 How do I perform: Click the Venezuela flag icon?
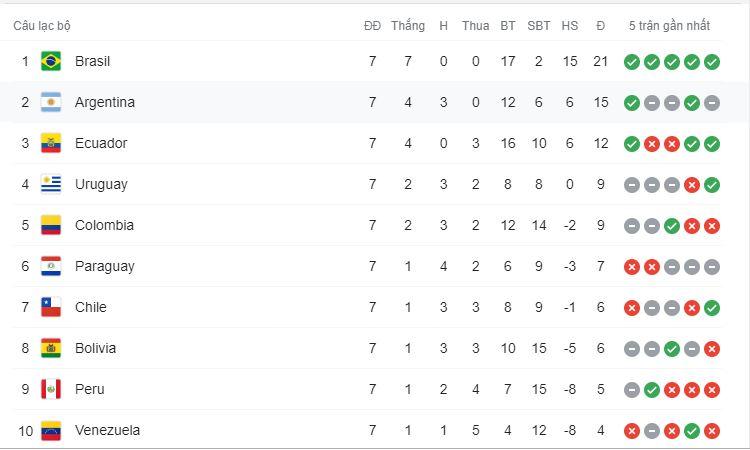coord(51,430)
